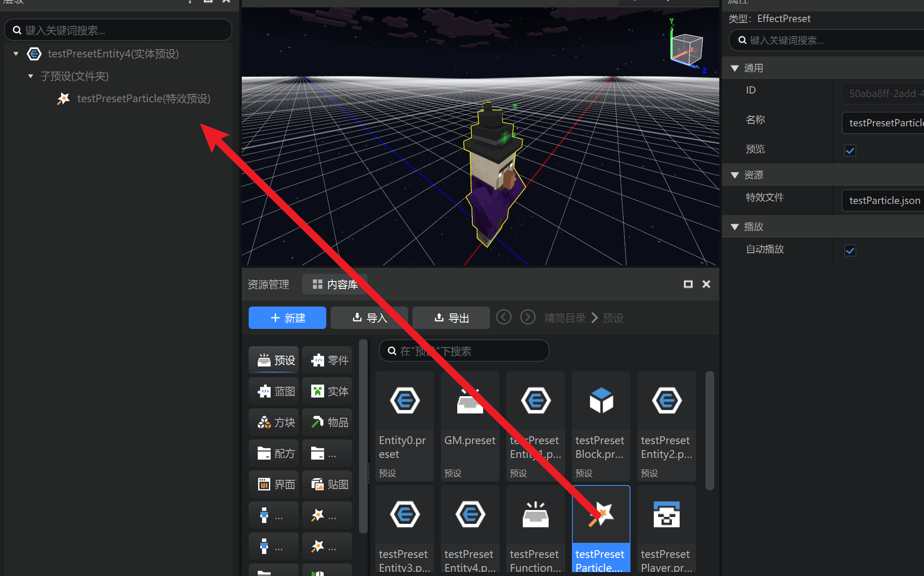Click the hierarchy search field
924x576 pixels.
pos(118,30)
